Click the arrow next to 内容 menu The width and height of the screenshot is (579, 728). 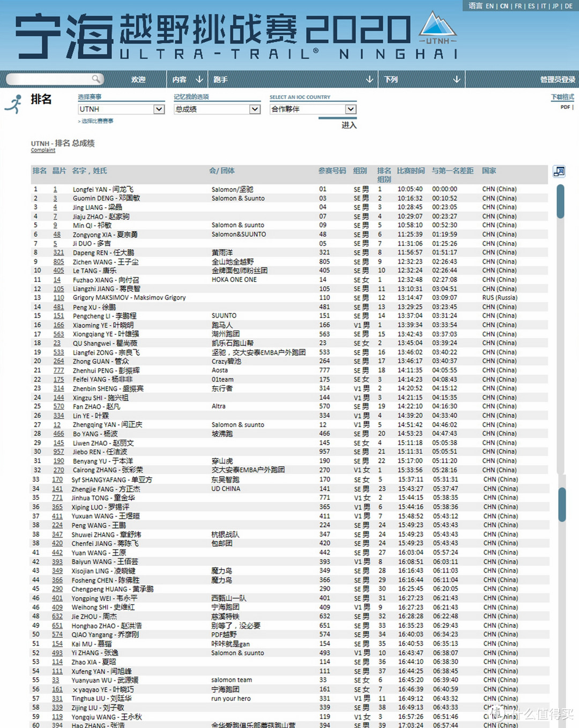coord(199,79)
